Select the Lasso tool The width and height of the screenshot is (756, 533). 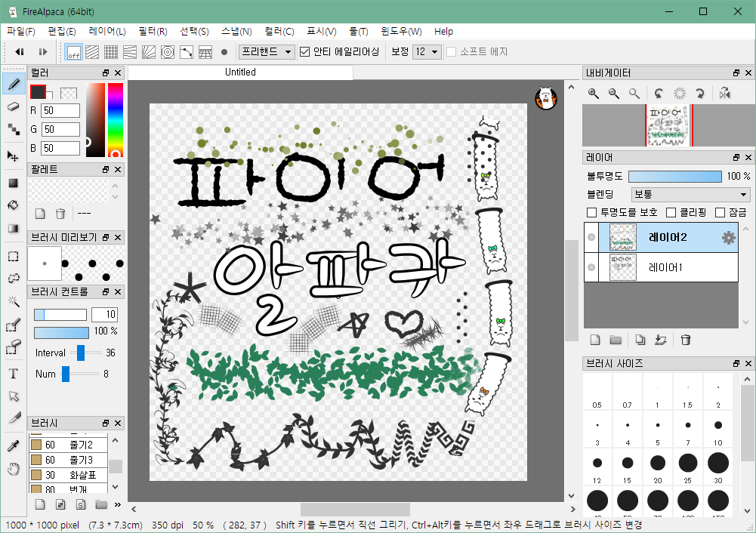[x=14, y=278]
